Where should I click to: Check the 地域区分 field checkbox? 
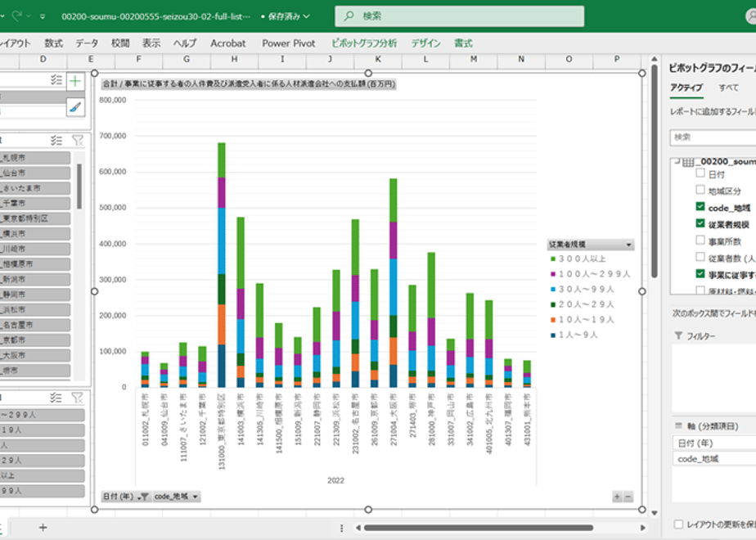(700, 190)
